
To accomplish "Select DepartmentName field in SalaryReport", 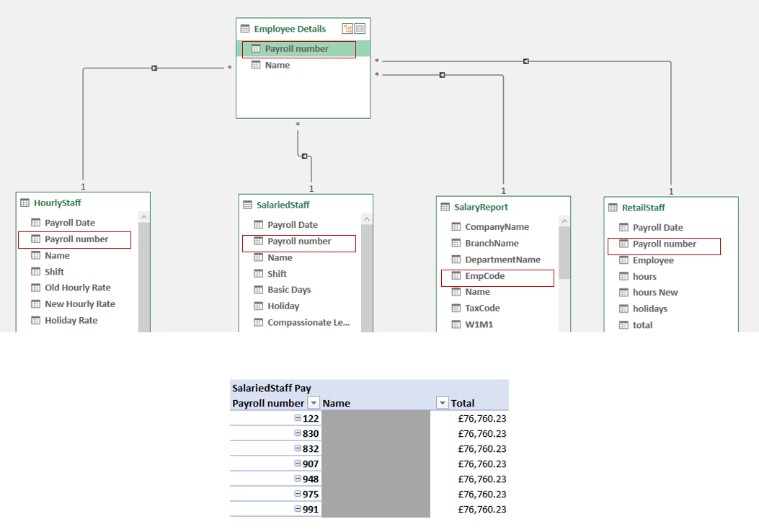I will tap(502, 260).
